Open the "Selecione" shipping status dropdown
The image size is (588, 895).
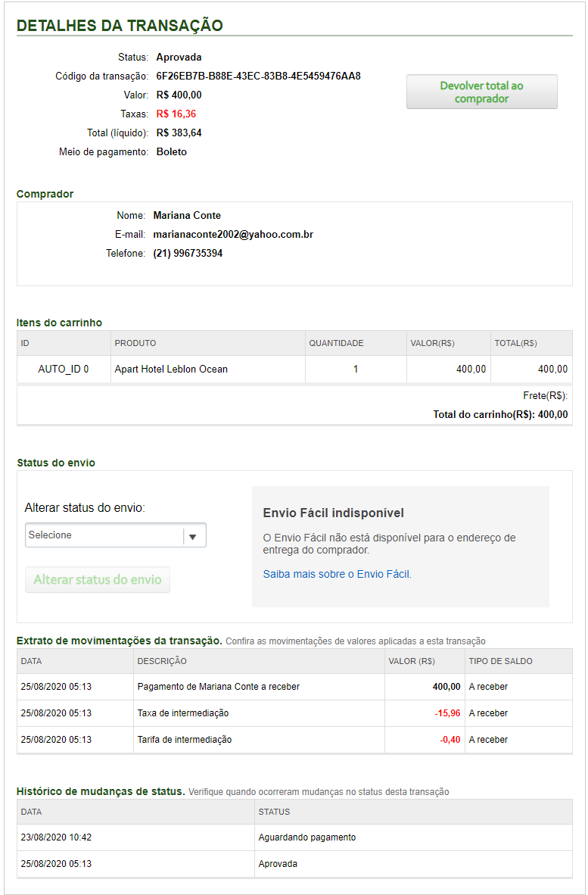pyautogui.click(x=115, y=535)
